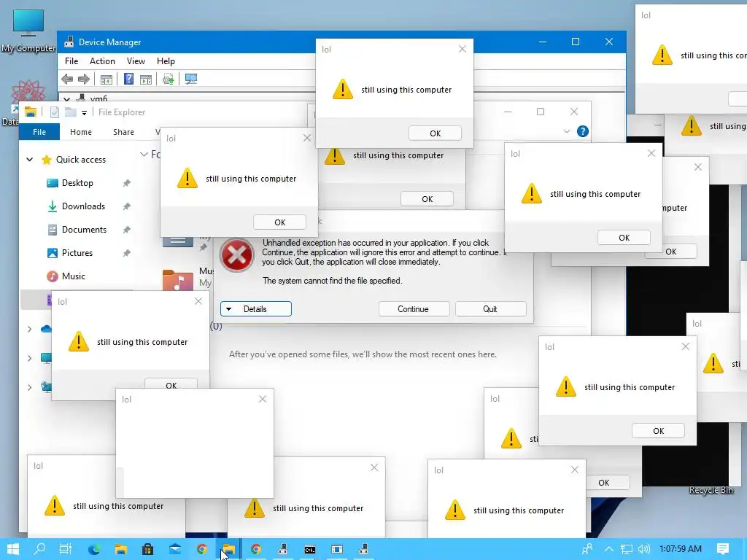Switch to Command Prompt taskbar icon
747x560 pixels.
click(309, 550)
